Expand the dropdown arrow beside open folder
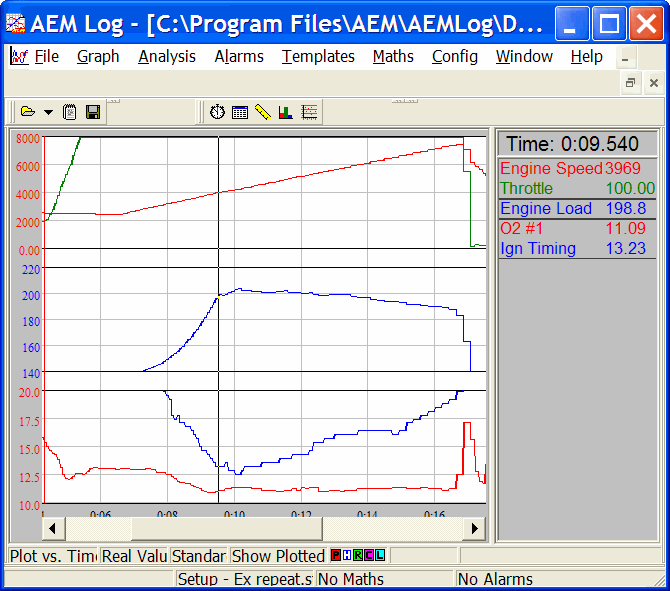Screen dimensions: 670x591 point(48,112)
